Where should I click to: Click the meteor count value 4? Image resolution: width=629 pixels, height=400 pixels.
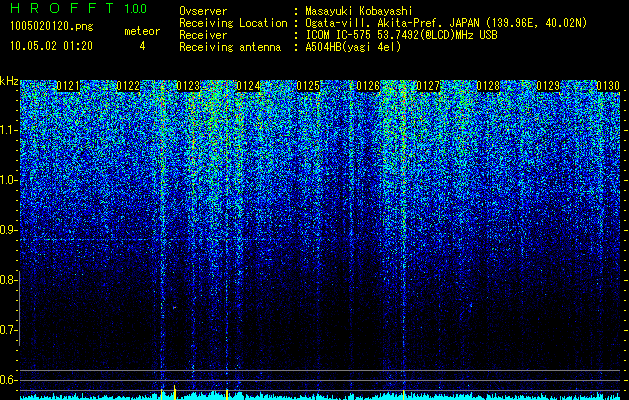(x=142, y=46)
